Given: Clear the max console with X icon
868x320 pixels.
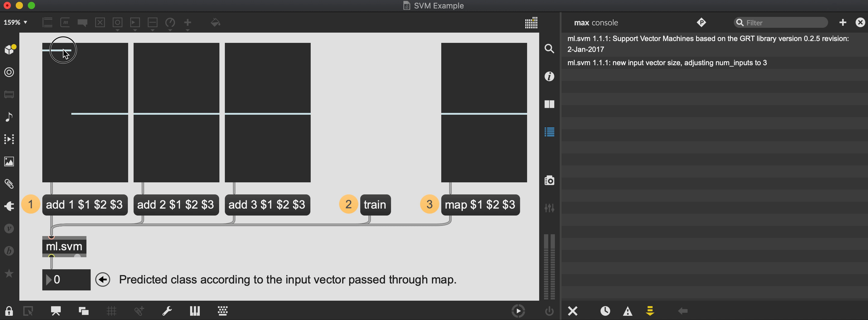Looking at the screenshot, I should (x=572, y=311).
